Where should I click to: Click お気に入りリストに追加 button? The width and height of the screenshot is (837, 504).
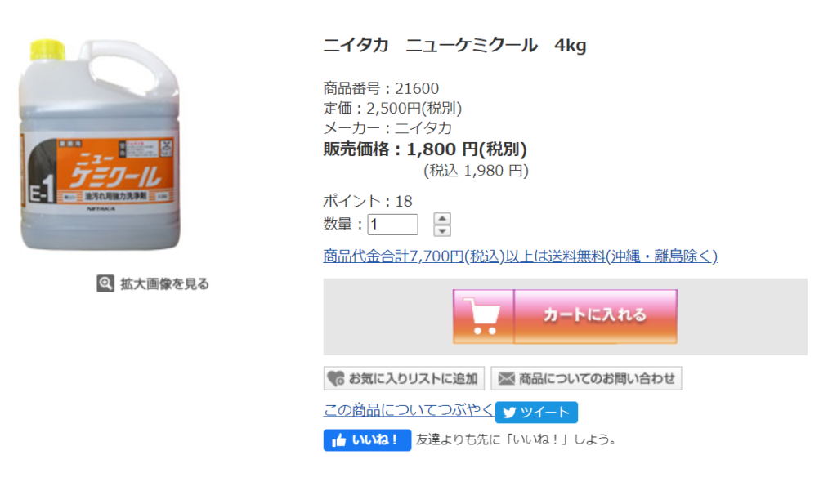pos(404,379)
